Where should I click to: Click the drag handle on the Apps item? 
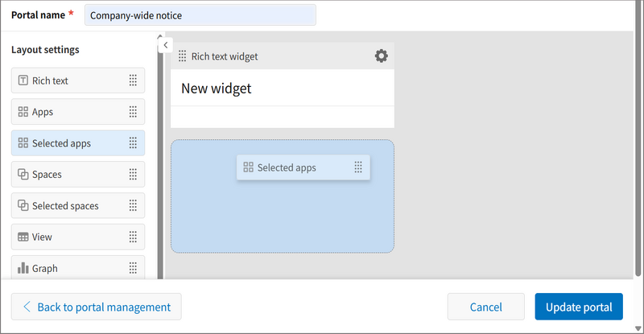pos(133,112)
